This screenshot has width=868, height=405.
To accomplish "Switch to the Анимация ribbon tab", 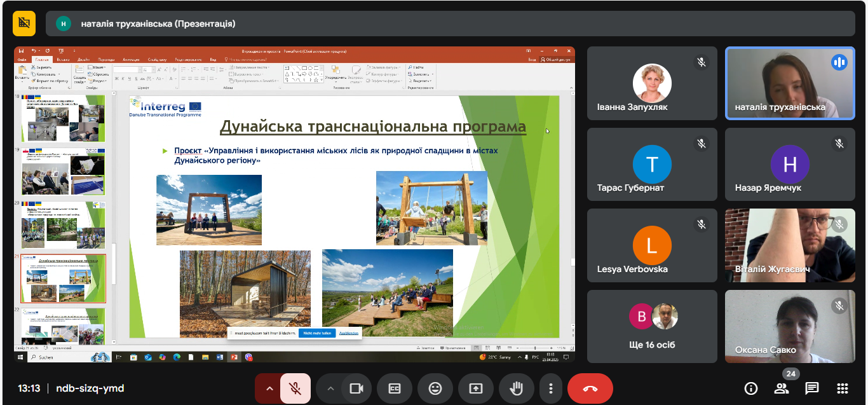I will [x=131, y=60].
